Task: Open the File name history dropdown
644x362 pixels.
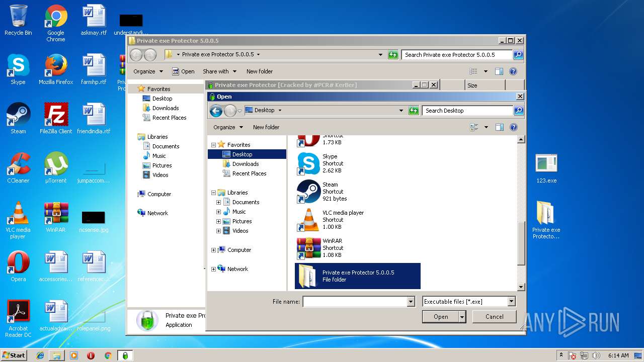Action: [x=411, y=302]
